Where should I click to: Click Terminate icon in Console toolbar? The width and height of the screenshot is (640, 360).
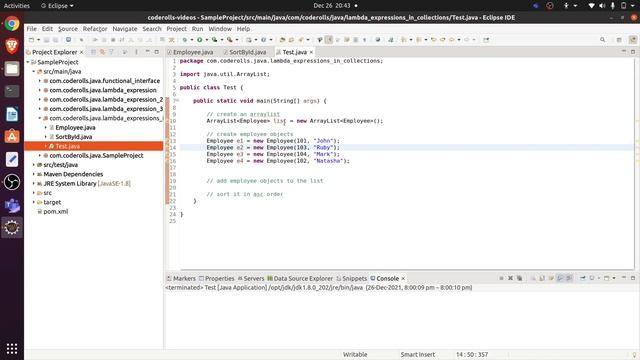(501, 278)
